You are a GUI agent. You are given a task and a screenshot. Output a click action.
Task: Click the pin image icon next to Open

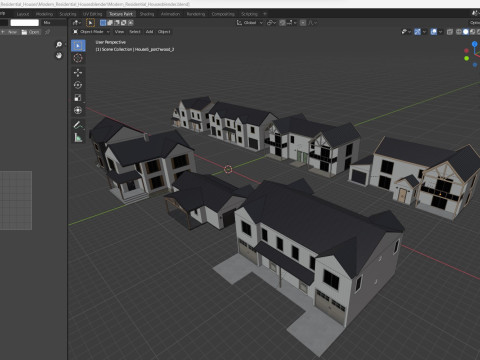(47, 32)
